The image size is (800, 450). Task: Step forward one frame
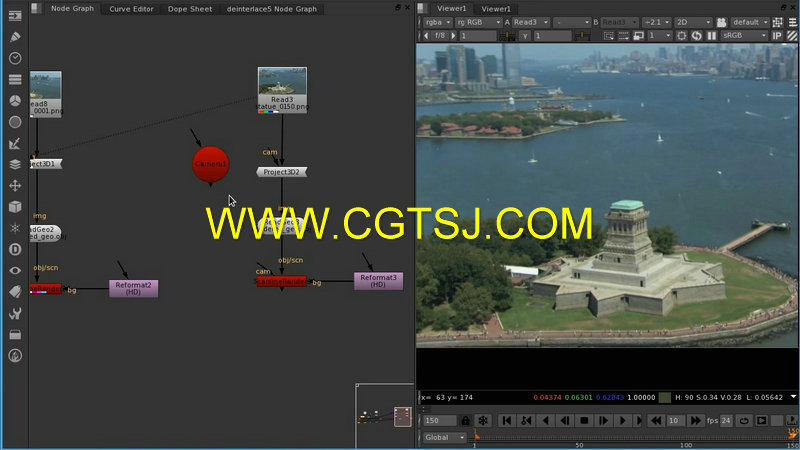pos(603,421)
